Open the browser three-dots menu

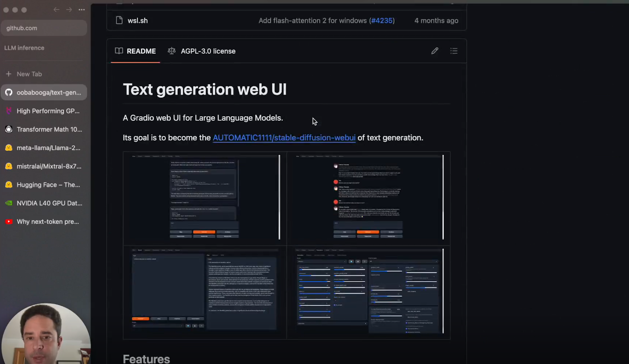[x=82, y=9]
